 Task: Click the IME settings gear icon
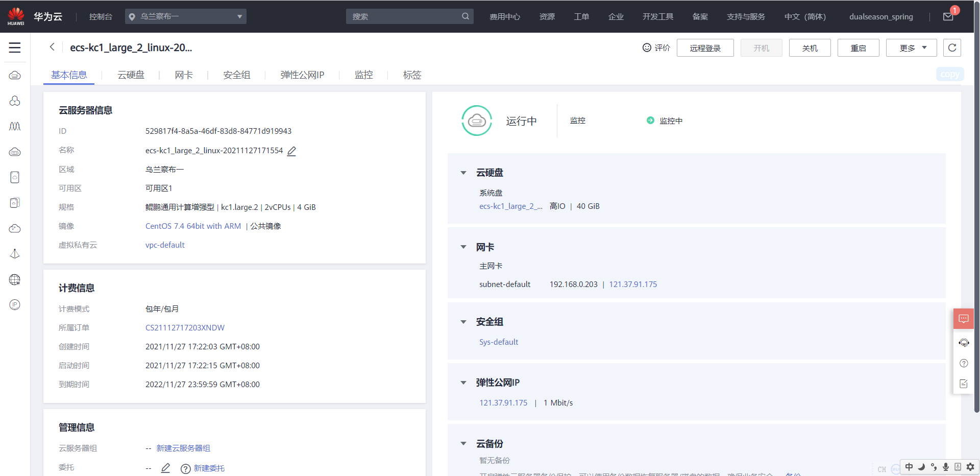[970, 467]
